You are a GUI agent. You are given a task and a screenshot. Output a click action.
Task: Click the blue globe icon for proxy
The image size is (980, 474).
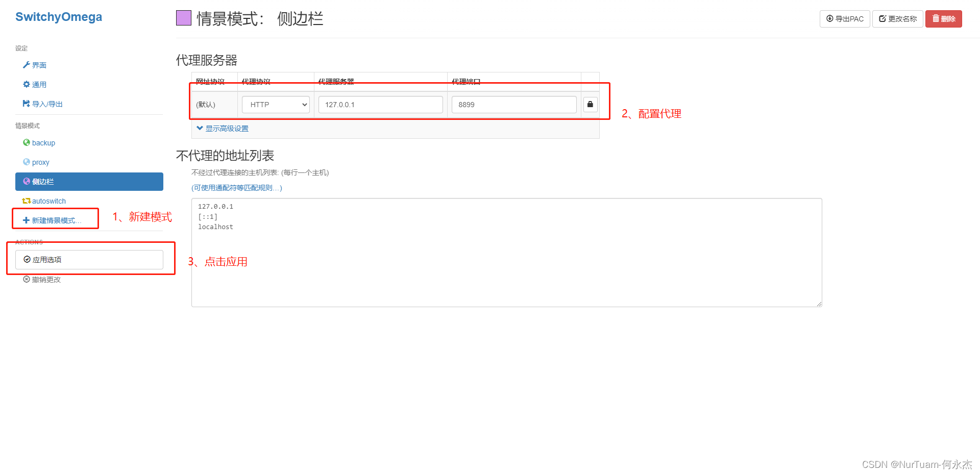(x=27, y=162)
